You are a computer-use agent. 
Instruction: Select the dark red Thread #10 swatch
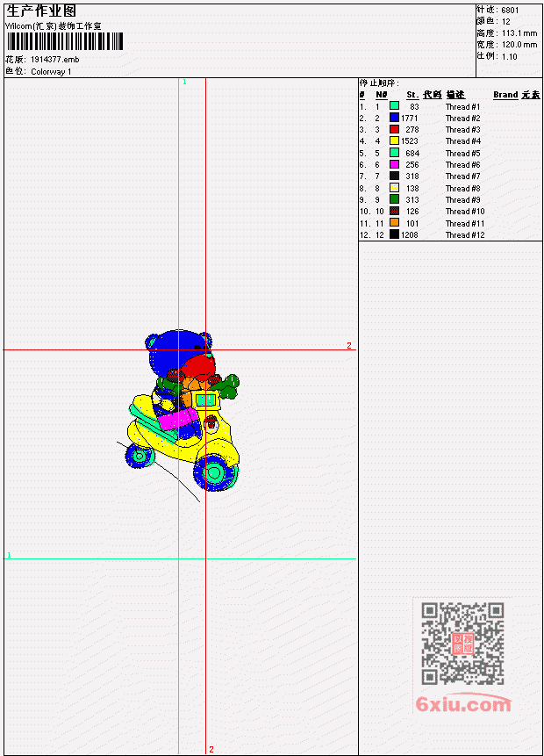(x=394, y=212)
